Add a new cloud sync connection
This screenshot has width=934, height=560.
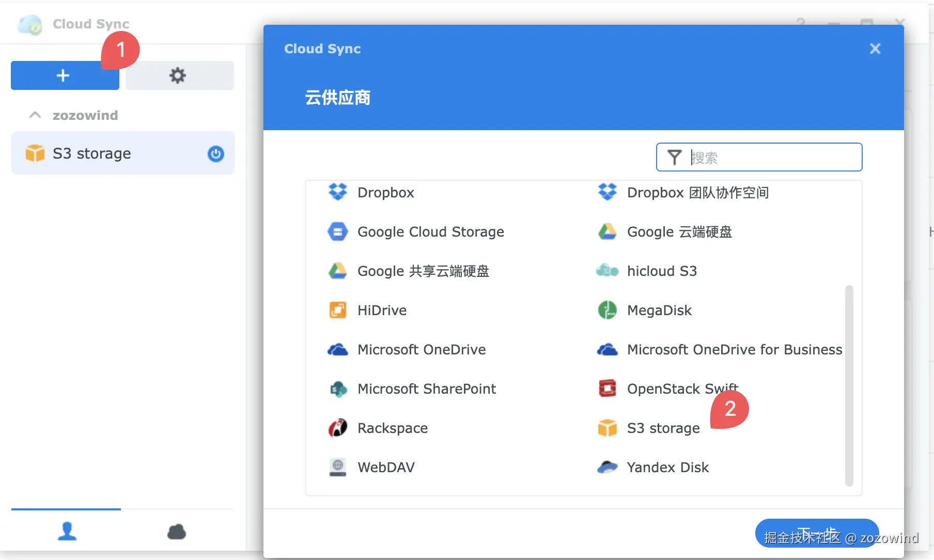tap(64, 75)
